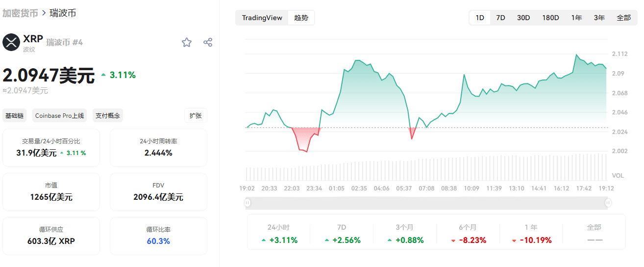Switch chart to 趋势 mode
The width and height of the screenshot is (644, 267).
pyautogui.click(x=301, y=18)
